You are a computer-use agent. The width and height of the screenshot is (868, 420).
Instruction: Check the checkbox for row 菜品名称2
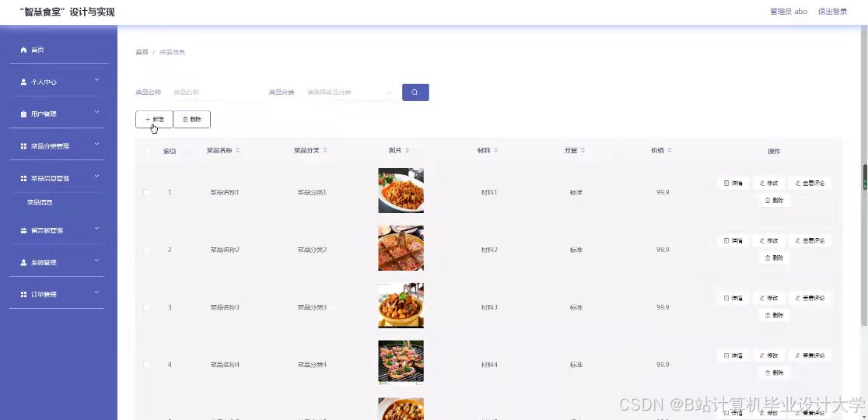click(x=147, y=250)
